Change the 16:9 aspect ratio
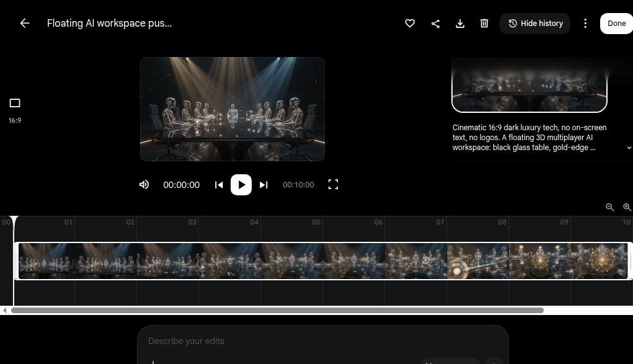 (15, 110)
